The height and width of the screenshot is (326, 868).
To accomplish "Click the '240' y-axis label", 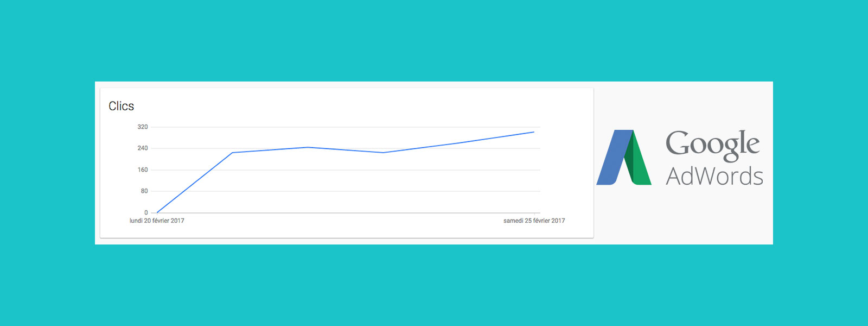I will pos(142,148).
